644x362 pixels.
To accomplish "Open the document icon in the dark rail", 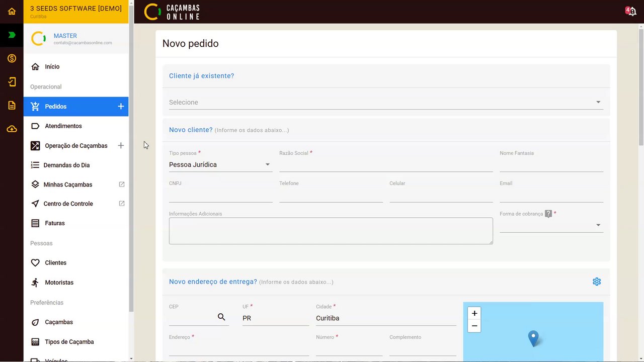I will click(x=12, y=105).
